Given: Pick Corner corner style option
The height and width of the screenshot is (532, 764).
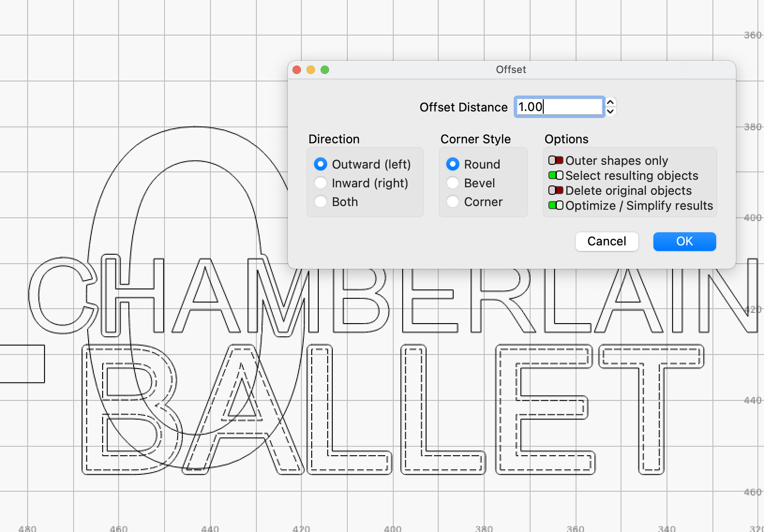Looking at the screenshot, I should point(453,202).
